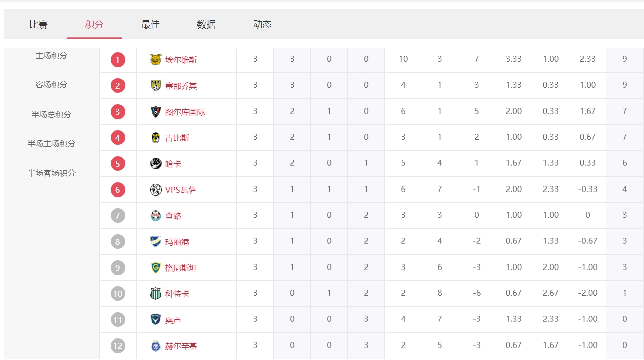Select the 最佳 tab
The width and height of the screenshot is (644, 360).
[x=151, y=25]
